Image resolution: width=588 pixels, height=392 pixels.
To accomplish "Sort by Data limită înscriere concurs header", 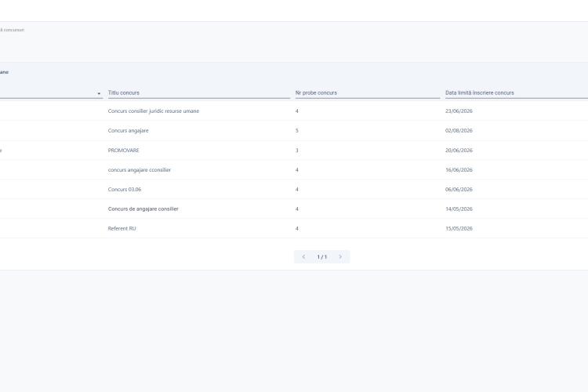I will click(x=480, y=93).
